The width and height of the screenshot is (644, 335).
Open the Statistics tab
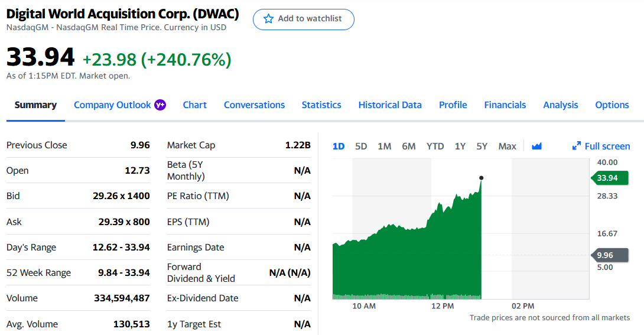tap(321, 105)
